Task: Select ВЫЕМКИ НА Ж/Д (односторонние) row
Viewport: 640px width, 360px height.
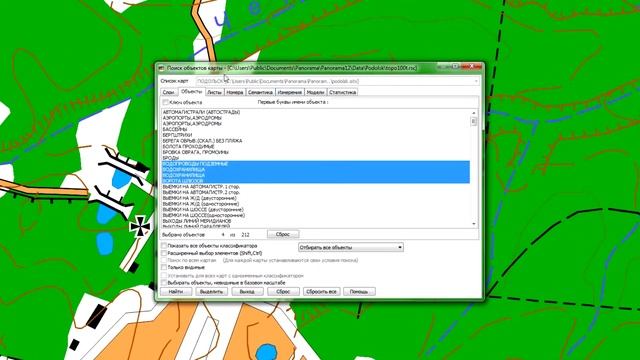Action: 316,204
